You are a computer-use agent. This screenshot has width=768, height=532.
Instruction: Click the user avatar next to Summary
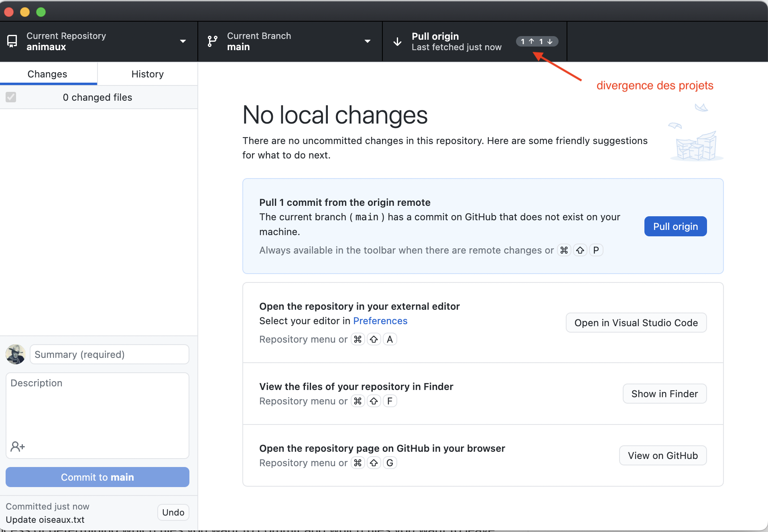(x=16, y=354)
